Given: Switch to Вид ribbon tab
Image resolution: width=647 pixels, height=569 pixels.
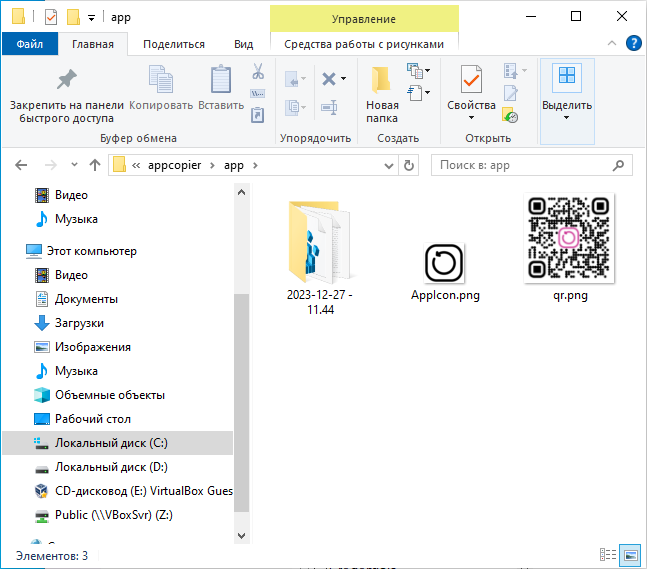Looking at the screenshot, I should (243, 44).
